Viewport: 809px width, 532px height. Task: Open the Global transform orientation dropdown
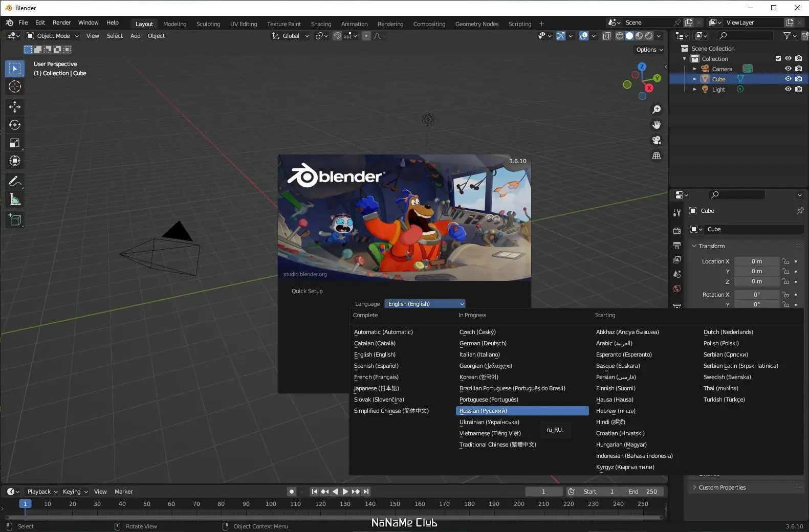tap(291, 36)
